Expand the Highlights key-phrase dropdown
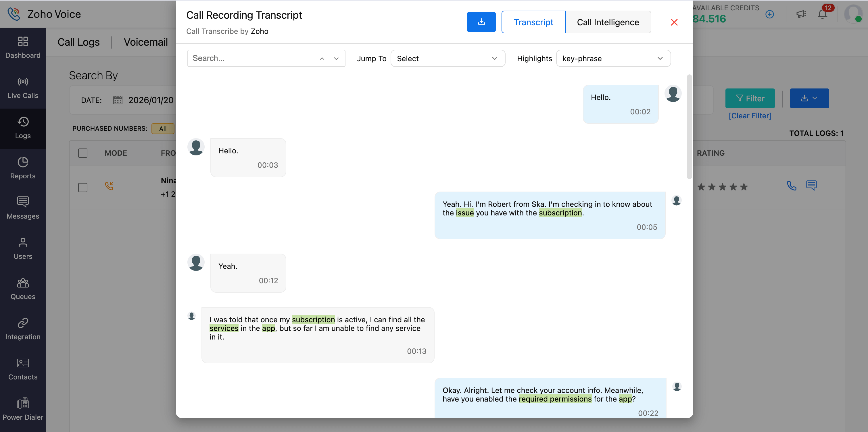 coord(613,59)
